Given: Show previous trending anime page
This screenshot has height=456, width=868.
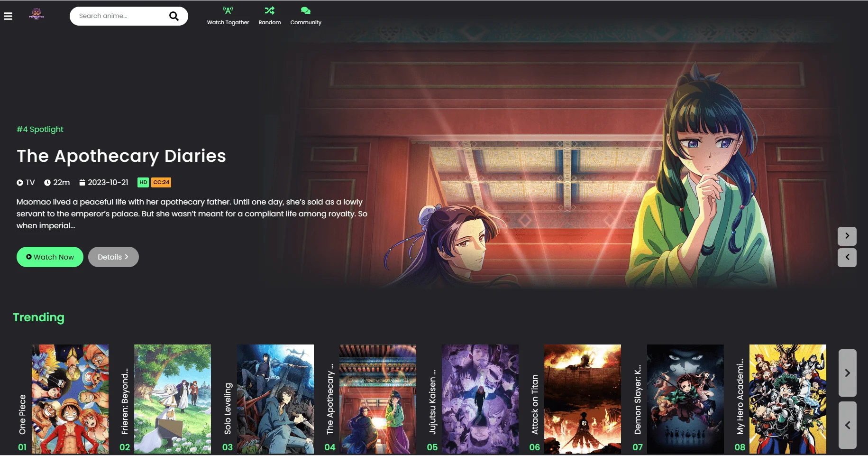Looking at the screenshot, I should [x=847, y=425].
